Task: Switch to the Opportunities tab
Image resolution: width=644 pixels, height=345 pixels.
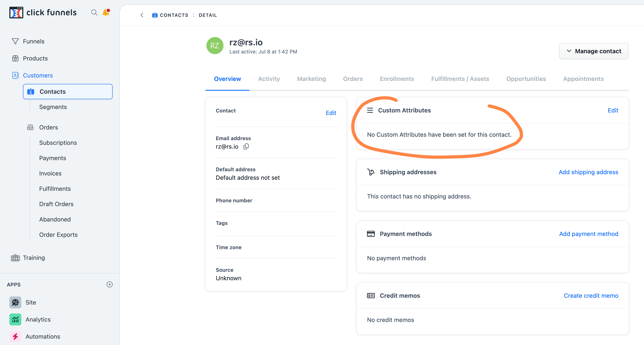Action: coord(526,79)
